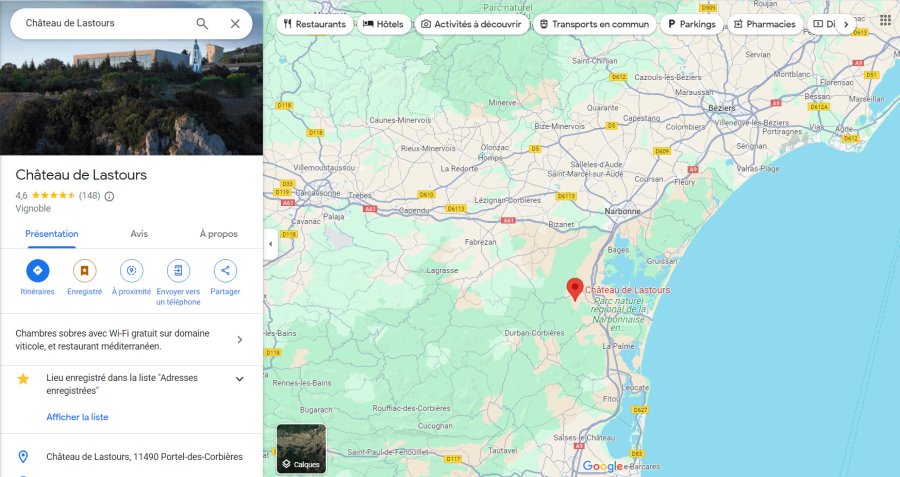Viewport: 900px width, 477px height.
Task: Click the Portel-des-Corbières address text
Action: pyautogui.click(x=145, y=457)
